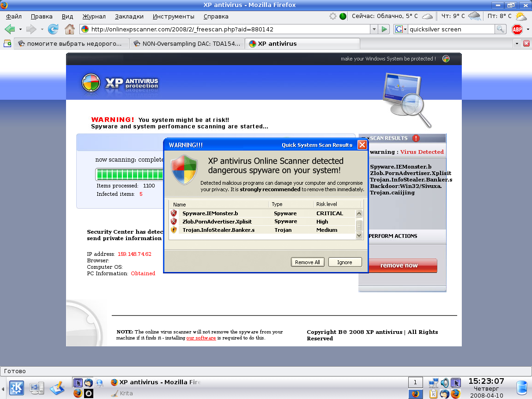The height and width of the screenshot is (399, 532).
Task: Click the loading throbber icon near the weather
Action: pos(333,16)
